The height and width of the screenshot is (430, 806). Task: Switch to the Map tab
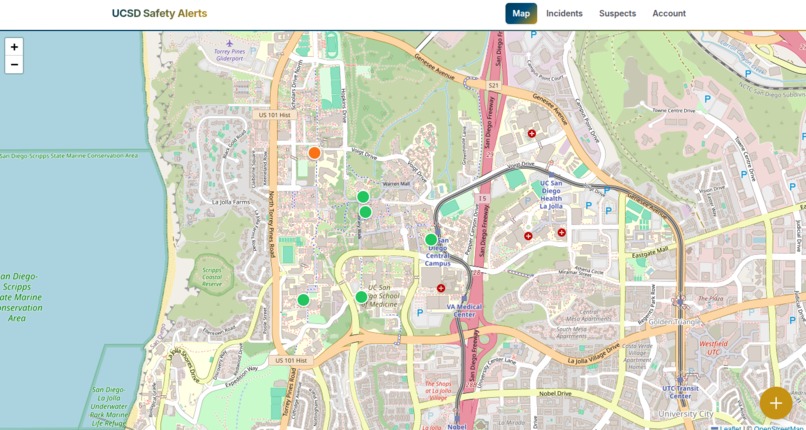[x=521, y=13]
